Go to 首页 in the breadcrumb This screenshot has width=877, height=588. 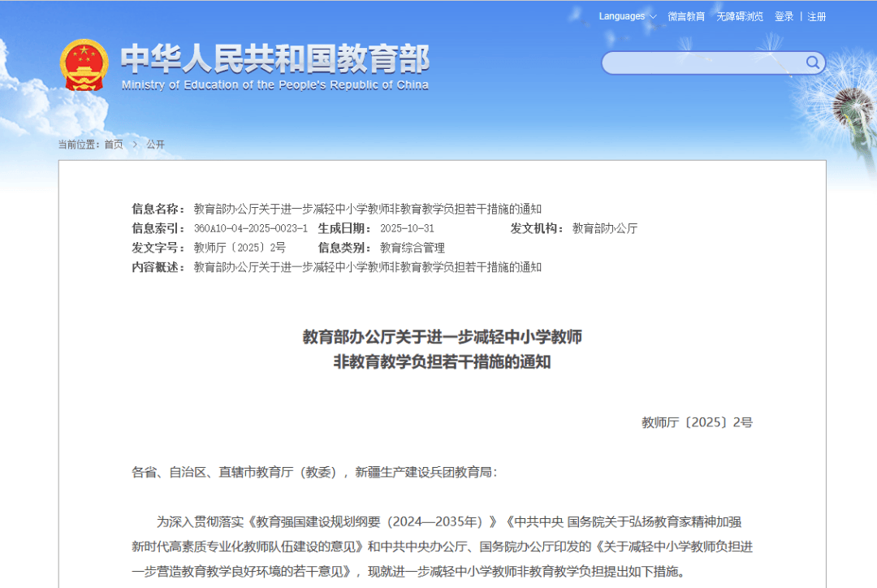(114, 145)
